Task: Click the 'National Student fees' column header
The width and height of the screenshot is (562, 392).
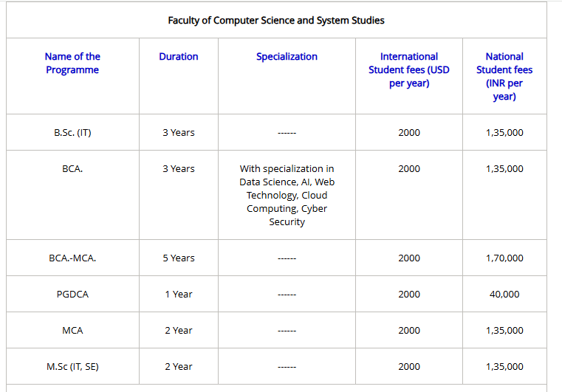Action: tap(504, 76)
